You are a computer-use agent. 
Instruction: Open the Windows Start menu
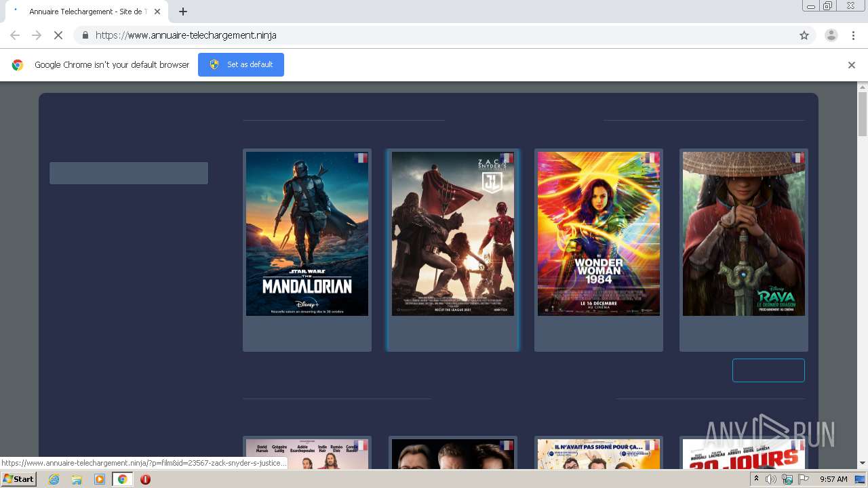pos(19,479)
